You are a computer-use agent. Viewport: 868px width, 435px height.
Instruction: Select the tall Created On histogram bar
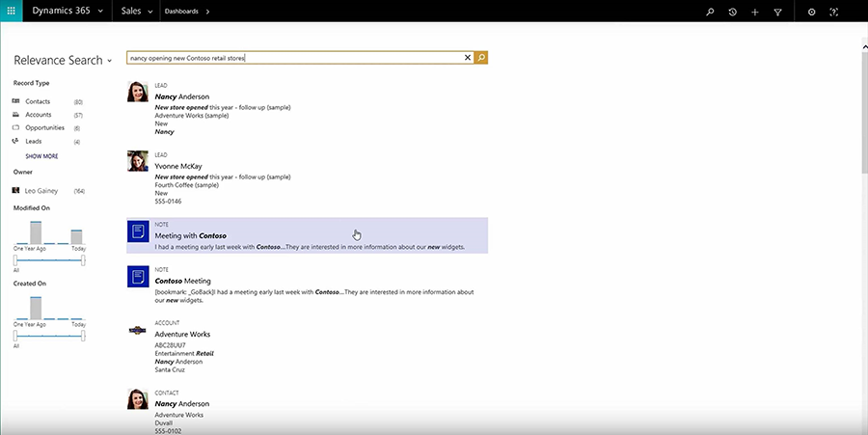pyautogui.click(x=36, y=309)
